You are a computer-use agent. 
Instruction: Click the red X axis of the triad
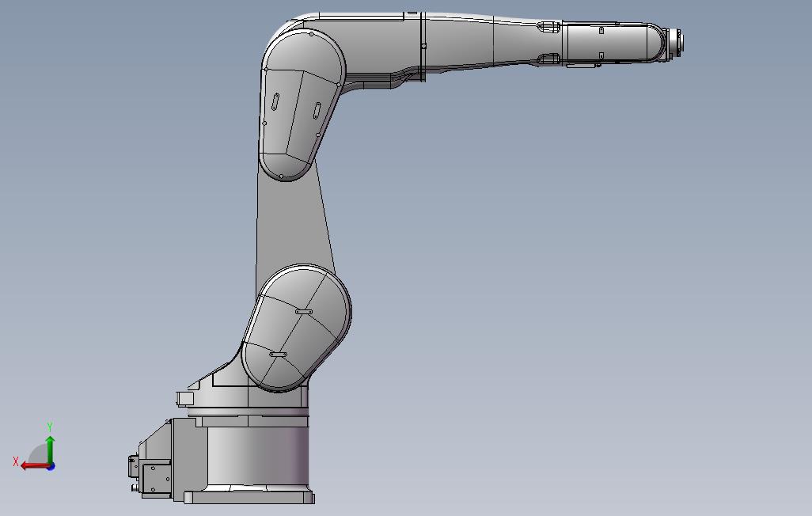pyautogui.click(x=34, y=465)
